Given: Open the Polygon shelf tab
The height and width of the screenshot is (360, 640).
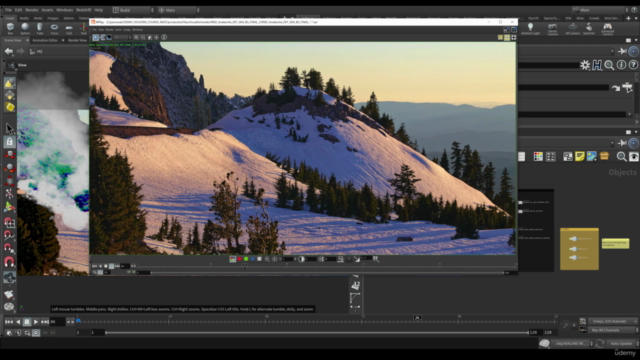Looking at the screenshot, I should tap(53, 18).
